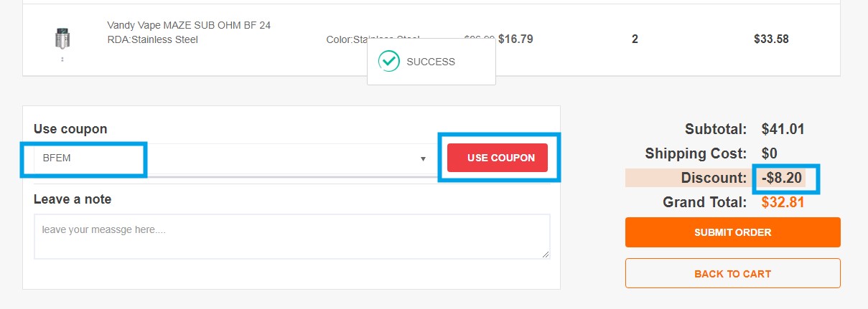Click SUBMIT ORDER button

pyautogui.click(x=733, y=232)
